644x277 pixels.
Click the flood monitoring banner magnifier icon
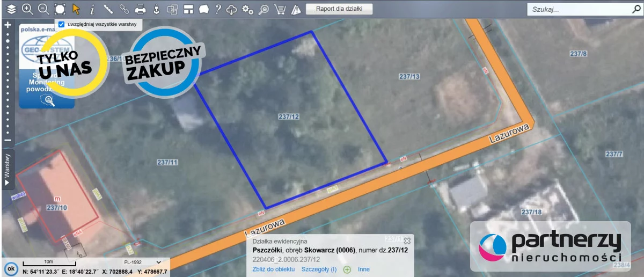(x=49, y=100)
